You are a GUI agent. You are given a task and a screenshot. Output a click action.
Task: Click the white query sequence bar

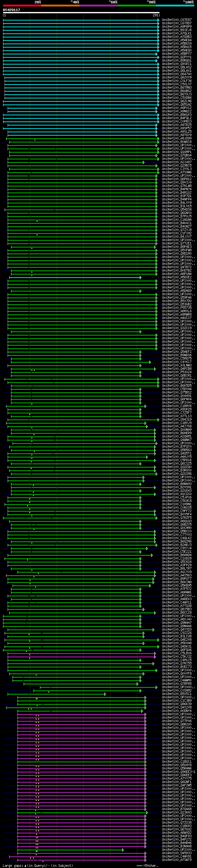tap(81, 12)
